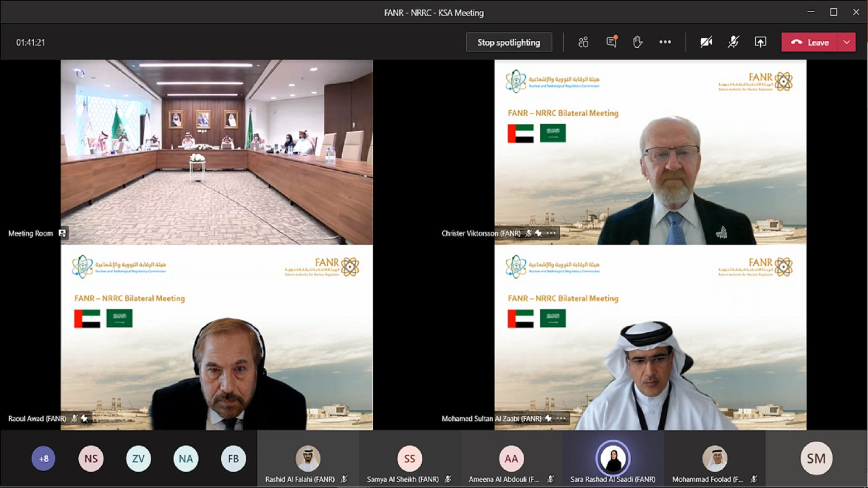The width and height of the screenshot is (868, 488).
Task: Open more options on Mohamed Sultan Al Zaabi's tile
Action: pyautogui.click(x=561, y=419)
